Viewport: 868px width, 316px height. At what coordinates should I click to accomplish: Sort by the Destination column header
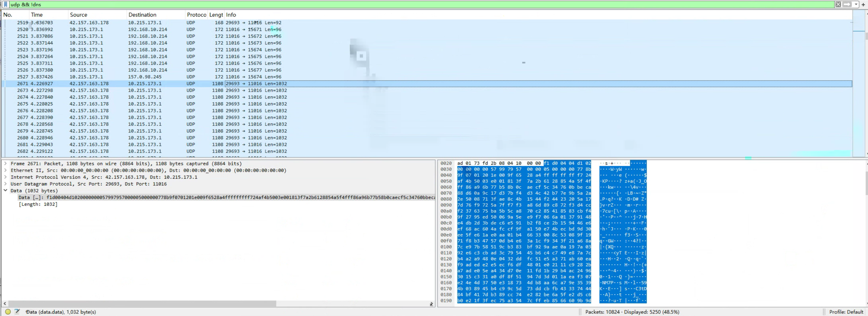pyautogui.click(x=156, y=15)
